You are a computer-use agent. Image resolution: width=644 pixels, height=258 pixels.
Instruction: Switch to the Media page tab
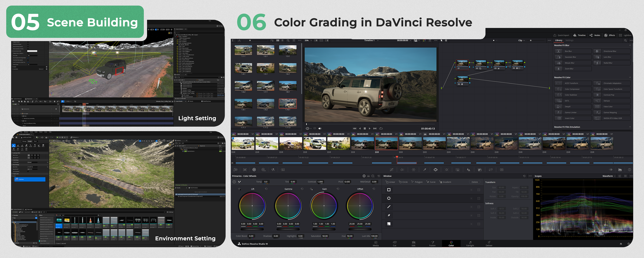375,244
